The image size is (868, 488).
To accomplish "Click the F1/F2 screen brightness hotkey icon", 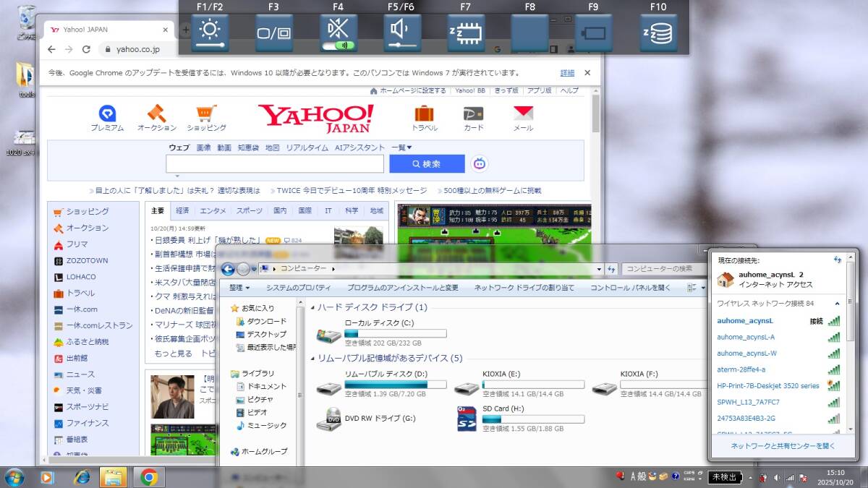I will coord(210,33).
